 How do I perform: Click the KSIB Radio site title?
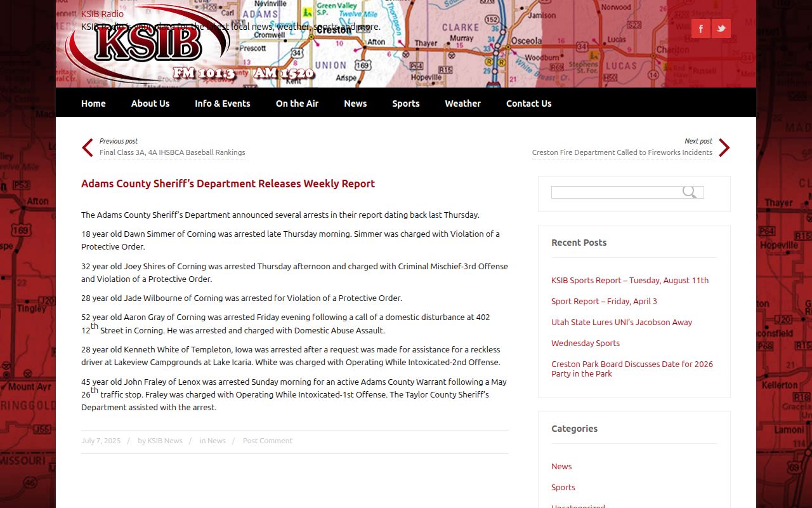click(x=102, y=14)
